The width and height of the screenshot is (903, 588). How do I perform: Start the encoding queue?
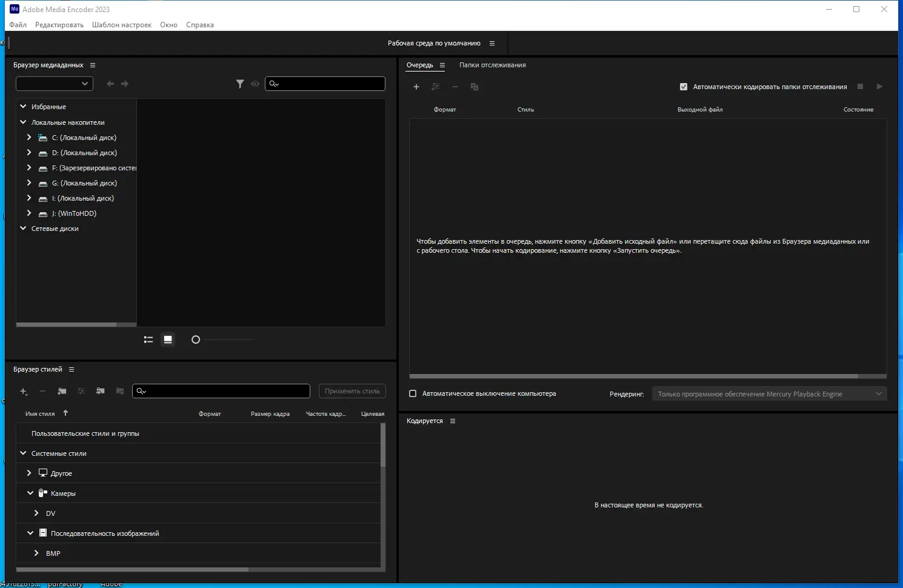click(879, 87)
